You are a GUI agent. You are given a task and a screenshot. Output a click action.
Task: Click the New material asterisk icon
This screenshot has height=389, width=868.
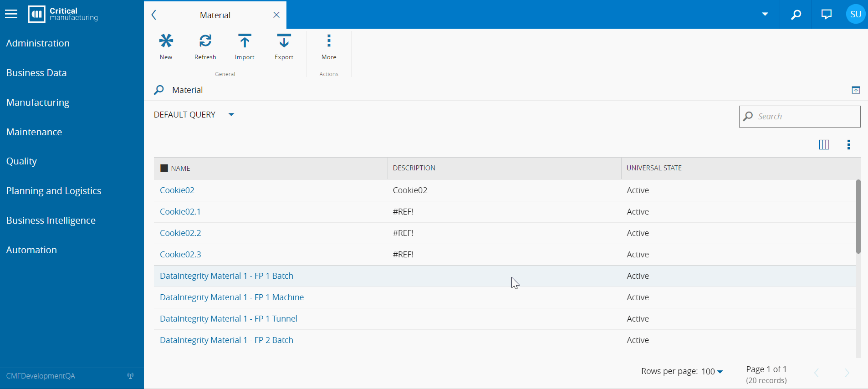pos(166,41)
